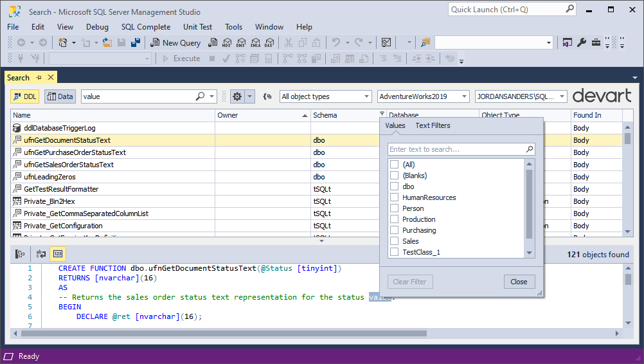This screenshot has height=364, width=644.
Task: Click the Activity Monitor icon
Action: (x=386, y=42)
